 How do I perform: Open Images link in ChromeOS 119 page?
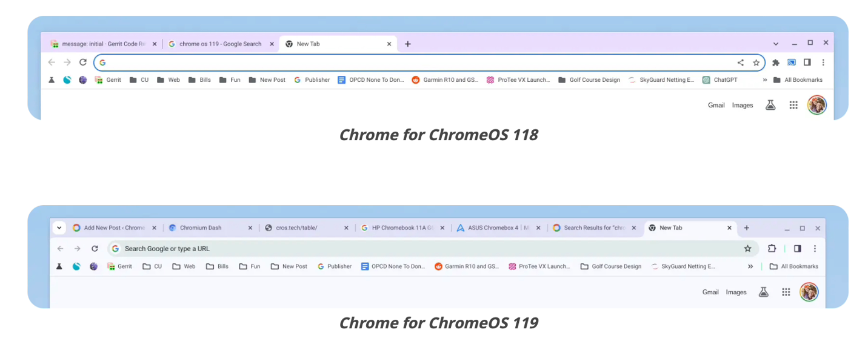pyautogui.click(x=736, y=292)
